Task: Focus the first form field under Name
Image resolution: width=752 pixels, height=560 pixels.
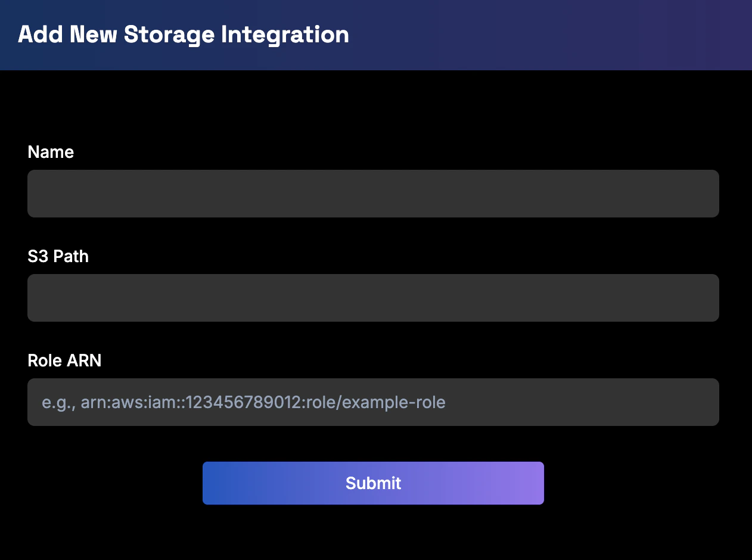Action: click(x=373, y=193)
